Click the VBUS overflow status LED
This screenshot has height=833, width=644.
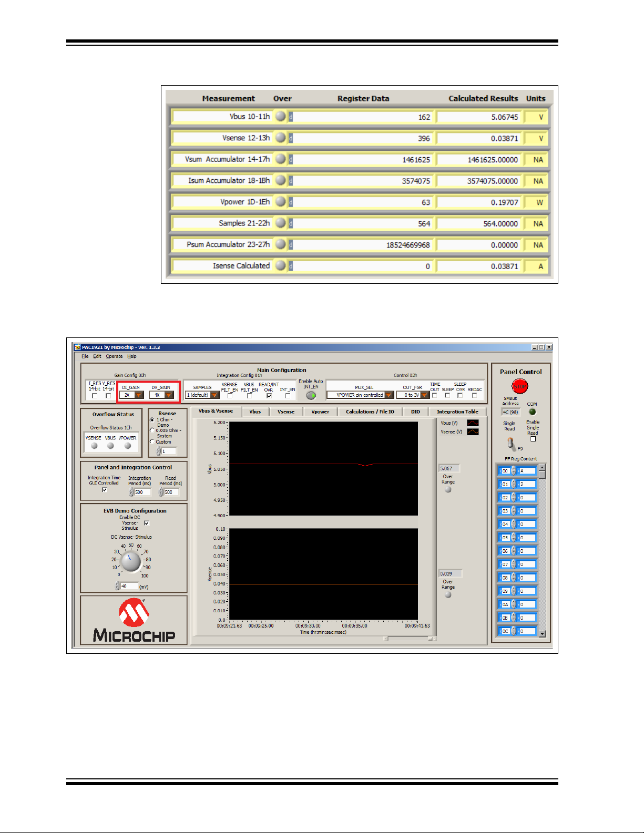(x=110, y=446)
